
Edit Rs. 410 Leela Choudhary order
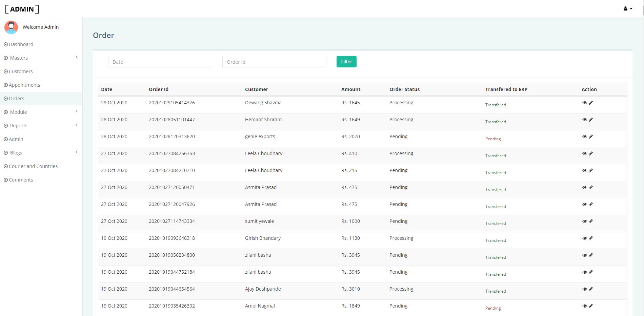pos(591,153)
